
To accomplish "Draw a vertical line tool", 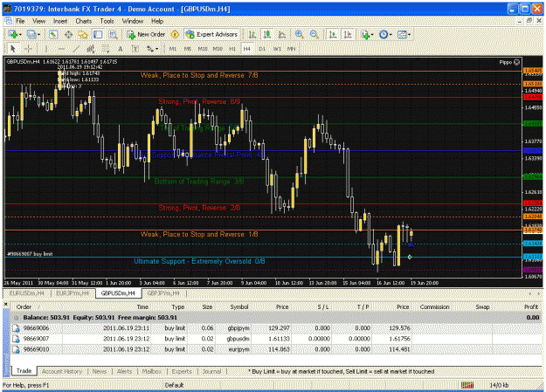I will pos(46,49).
